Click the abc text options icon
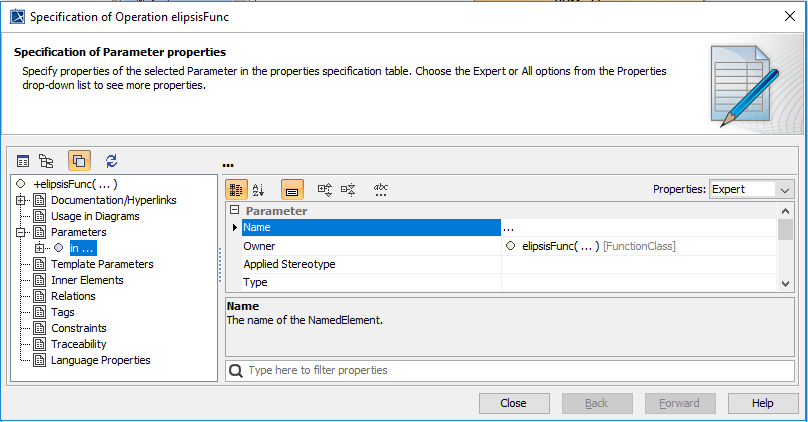Viewport: 808px width, 422px height. (381, 189)
